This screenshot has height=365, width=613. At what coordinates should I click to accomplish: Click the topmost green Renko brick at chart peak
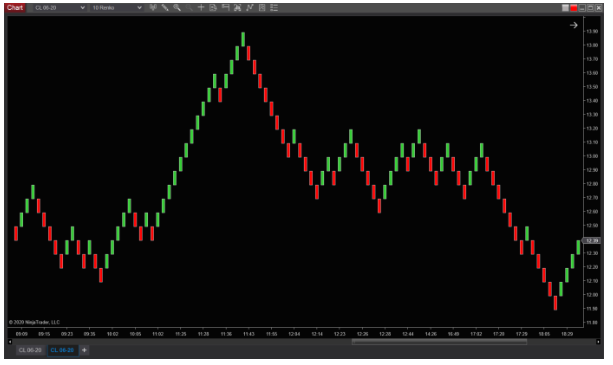pos(243,39)
